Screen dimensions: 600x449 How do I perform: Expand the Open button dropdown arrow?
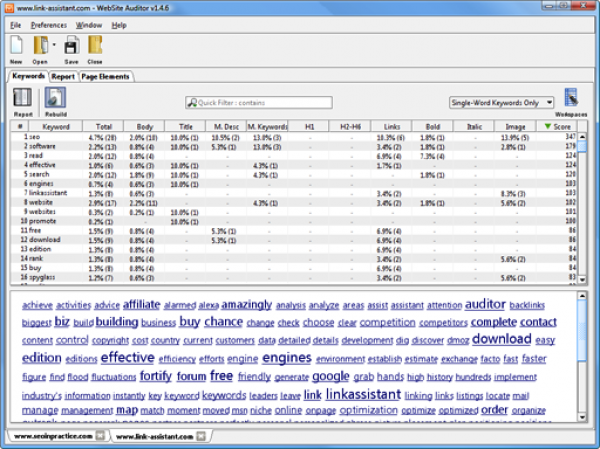tap(53, 45)
